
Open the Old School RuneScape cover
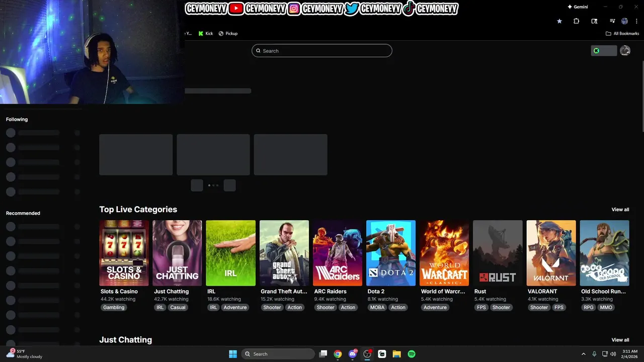605,253
